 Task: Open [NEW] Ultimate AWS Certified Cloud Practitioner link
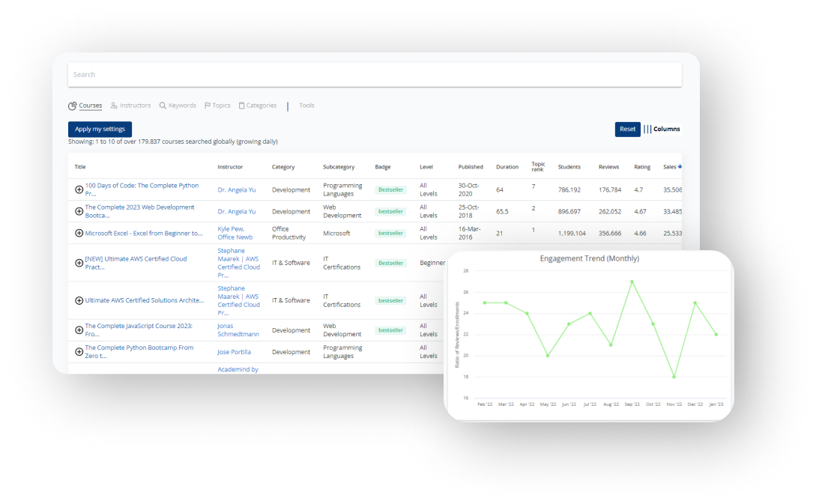[x=136, y=263]
